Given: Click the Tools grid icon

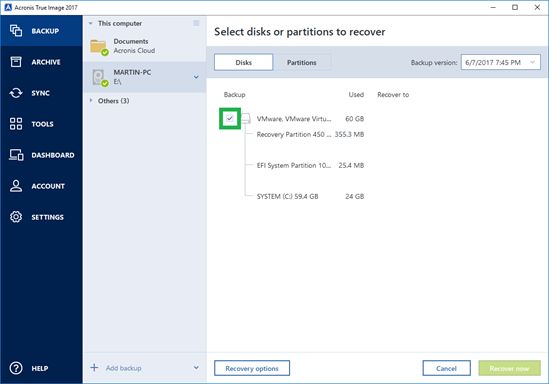Looking at the screenshot, I should (16, 124).
